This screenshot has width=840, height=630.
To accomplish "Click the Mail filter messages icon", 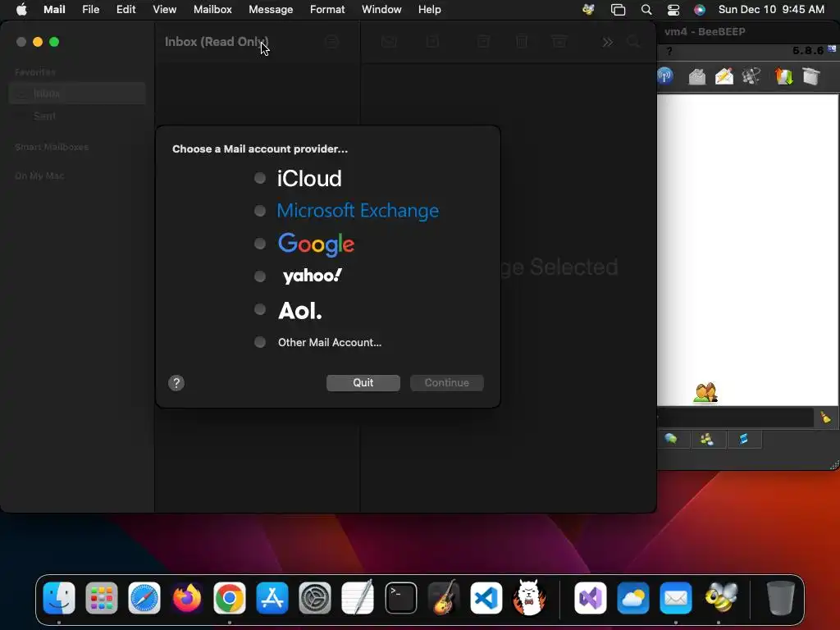I will tap(332, 42).
